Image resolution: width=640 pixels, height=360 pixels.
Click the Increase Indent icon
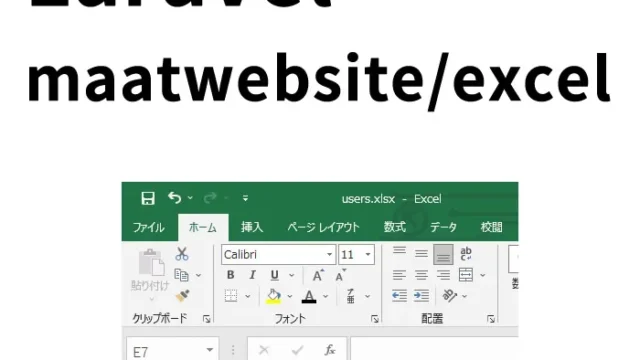click(x=421, y=296)
